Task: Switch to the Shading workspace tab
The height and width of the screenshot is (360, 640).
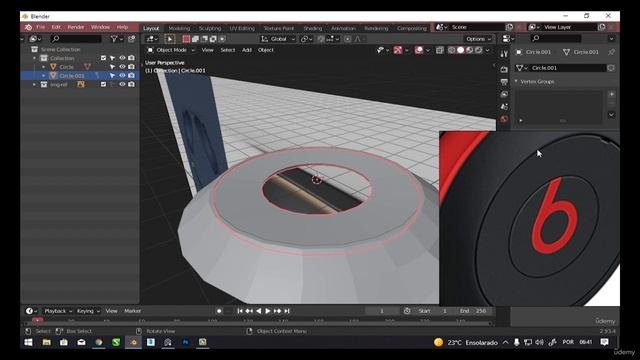Action: (313, 28)
